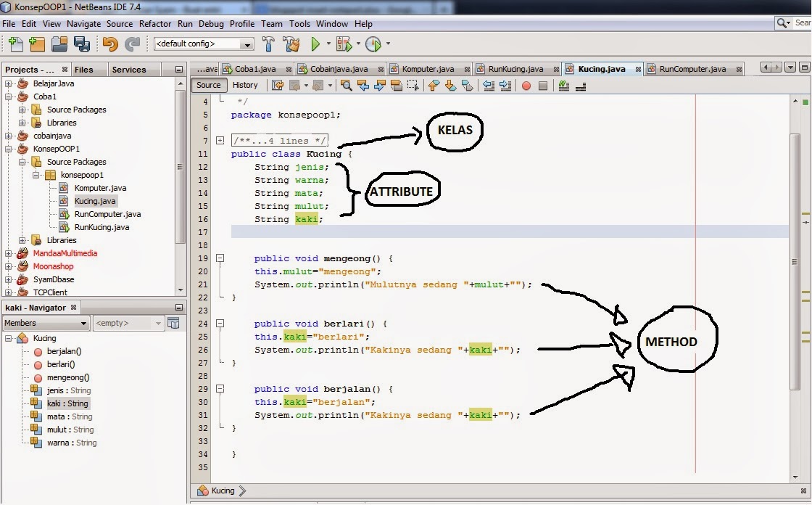This screenshot has height=505, width=812.
Task: Click the New Project toolbar icon
Action: coord(37,44)
